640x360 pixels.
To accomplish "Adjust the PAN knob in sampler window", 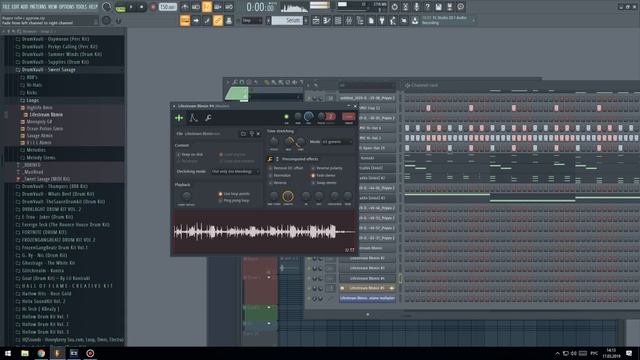I will tap(298, 117).
